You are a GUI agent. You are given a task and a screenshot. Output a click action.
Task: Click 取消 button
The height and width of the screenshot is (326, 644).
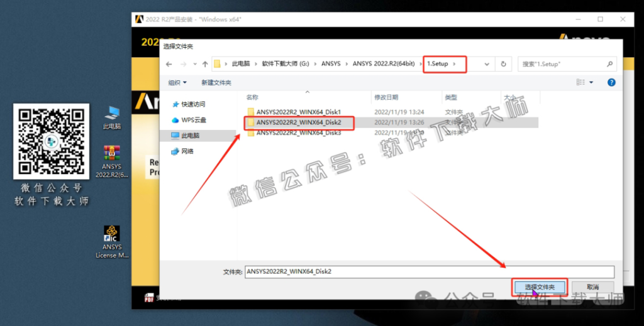[x=592, y=287]
